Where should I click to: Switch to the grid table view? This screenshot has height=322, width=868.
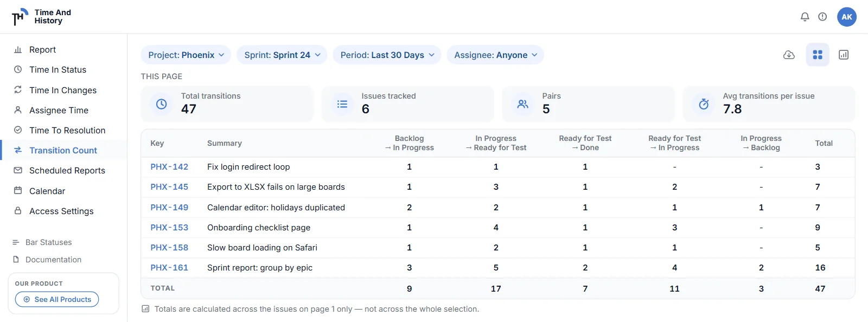point(818,55)
